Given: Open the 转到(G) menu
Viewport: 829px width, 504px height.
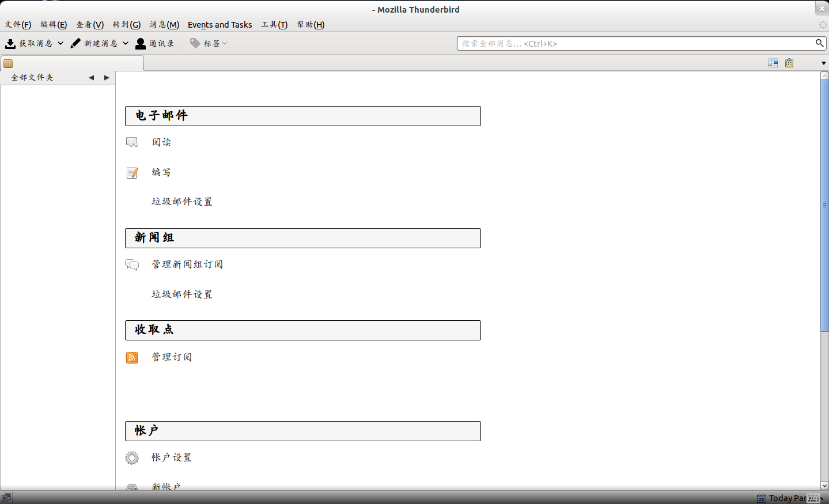Looking at the screenshot, I should point(127,25).
